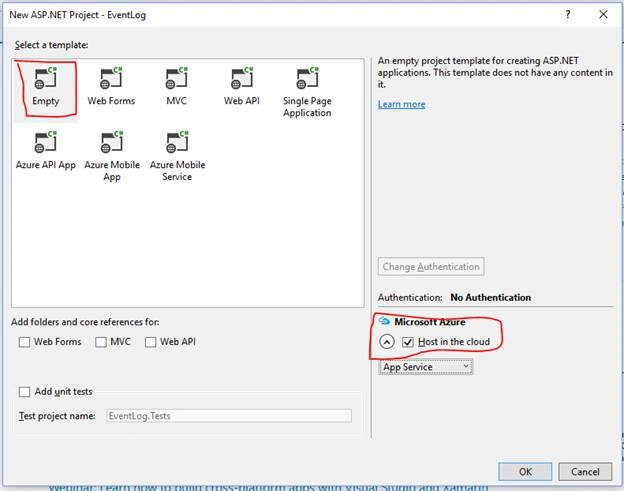Viewport: 624px width, 491px height.
Task: Cancel the new project dialog
Action: [585, 472]
